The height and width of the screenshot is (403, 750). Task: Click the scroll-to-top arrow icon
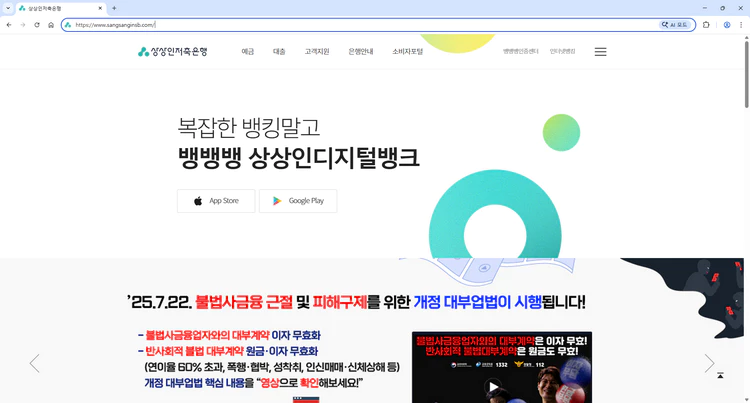(720, 376)
